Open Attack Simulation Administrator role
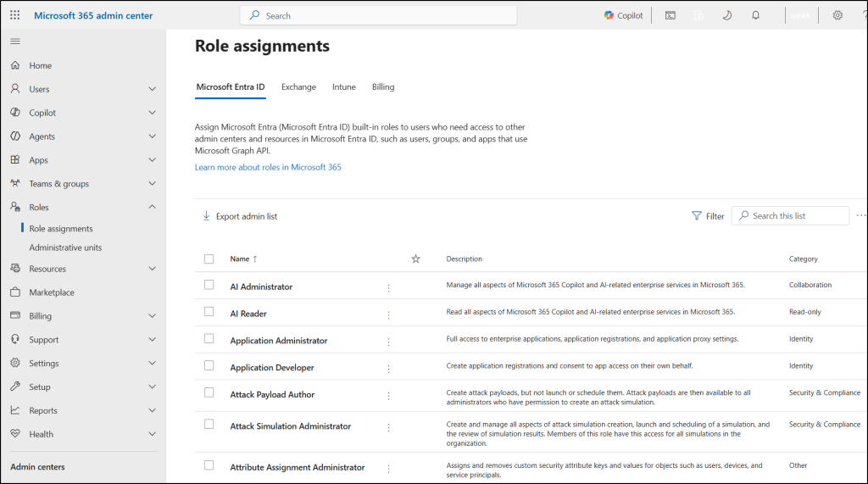This screenshot has height=484, width=868. point(290,426)
